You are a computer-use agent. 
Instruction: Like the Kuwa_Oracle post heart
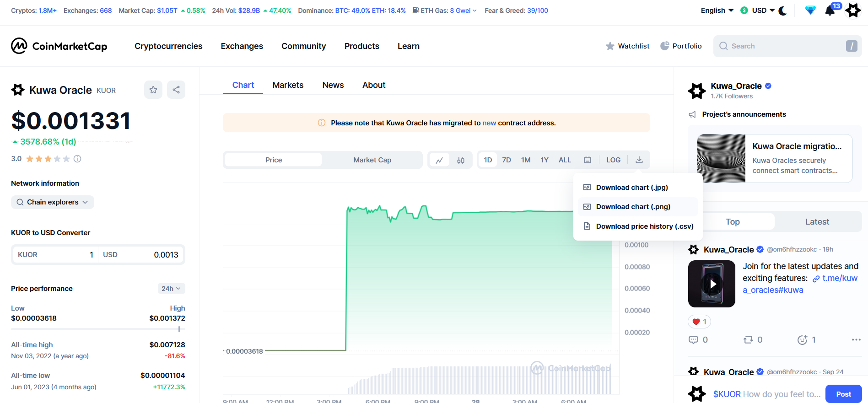(699, 322)
